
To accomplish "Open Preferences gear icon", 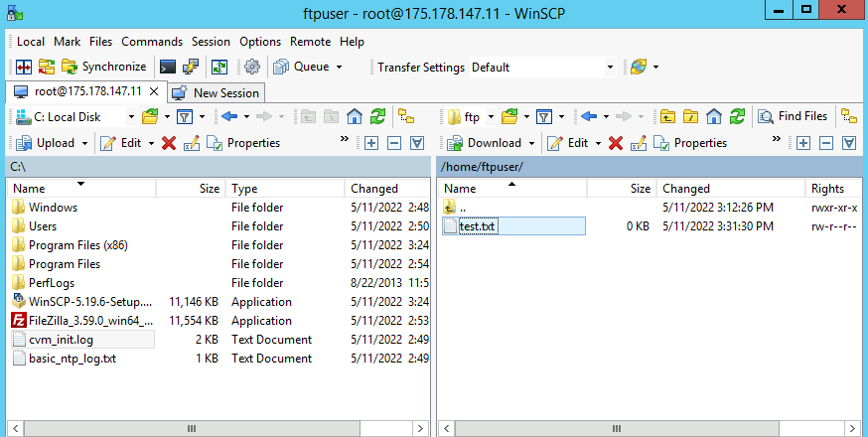I will [252, 67].
